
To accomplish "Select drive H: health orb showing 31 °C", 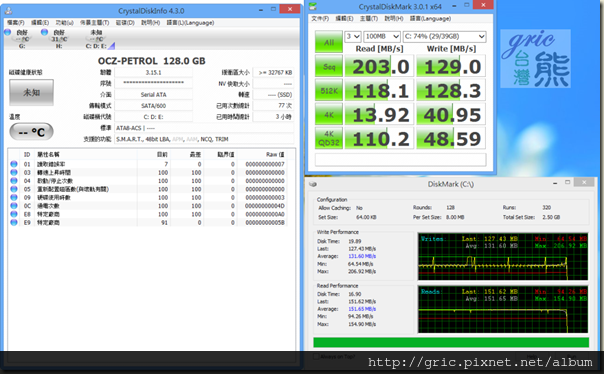I will [45, 32].
